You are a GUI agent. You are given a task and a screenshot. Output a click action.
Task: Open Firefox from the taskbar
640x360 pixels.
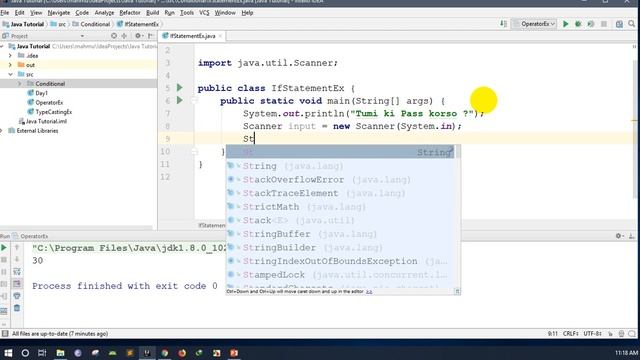click(x=182, y=353)
